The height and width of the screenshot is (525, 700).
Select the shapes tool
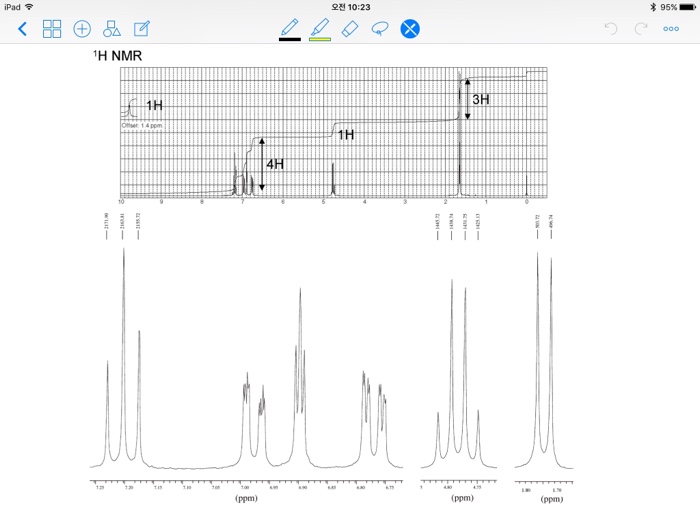click(112, 29)
